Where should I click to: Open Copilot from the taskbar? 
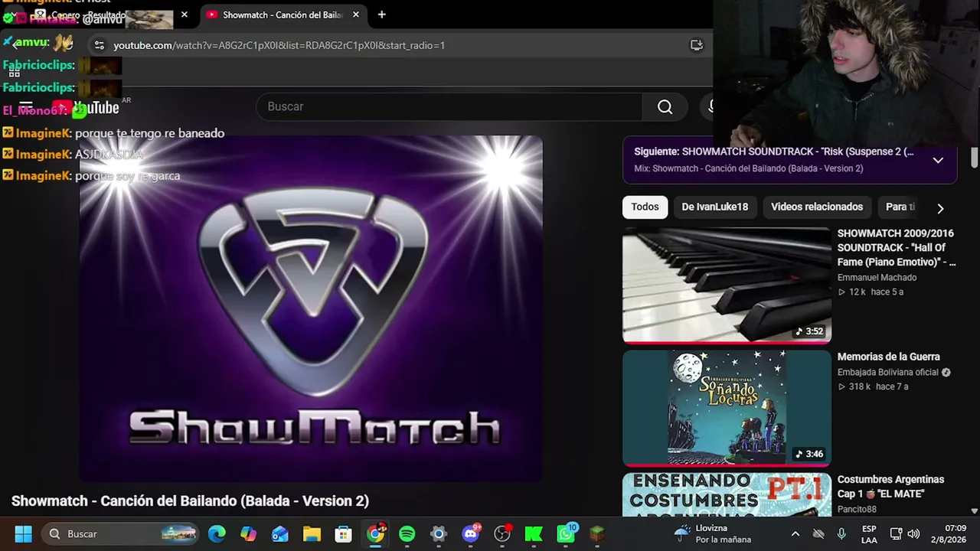coord(248,534)
